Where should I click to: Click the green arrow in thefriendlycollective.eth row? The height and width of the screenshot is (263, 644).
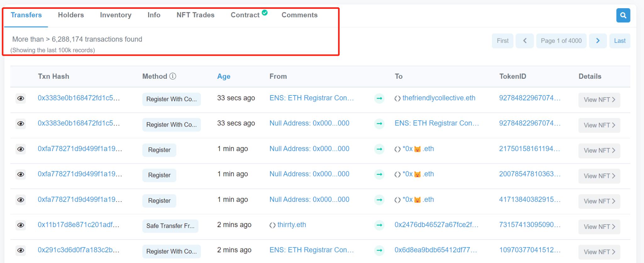(x=379, y=98)
